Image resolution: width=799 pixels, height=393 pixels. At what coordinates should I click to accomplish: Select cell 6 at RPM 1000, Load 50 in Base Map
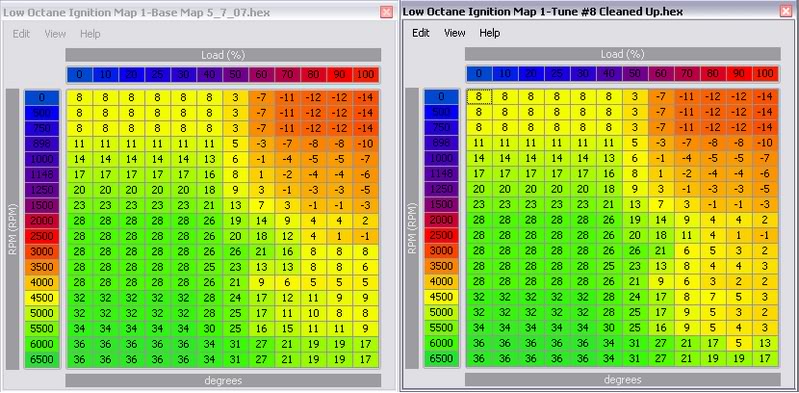point(235,159)
